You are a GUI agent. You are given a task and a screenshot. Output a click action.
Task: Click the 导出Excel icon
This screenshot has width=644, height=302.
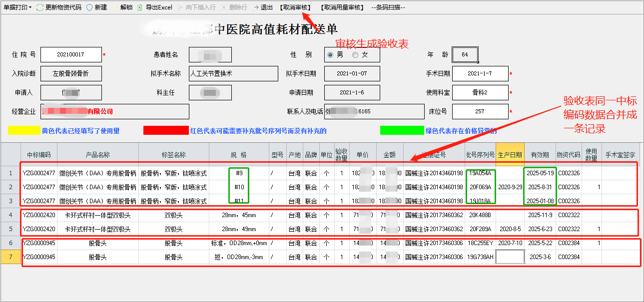coord(140,7)
